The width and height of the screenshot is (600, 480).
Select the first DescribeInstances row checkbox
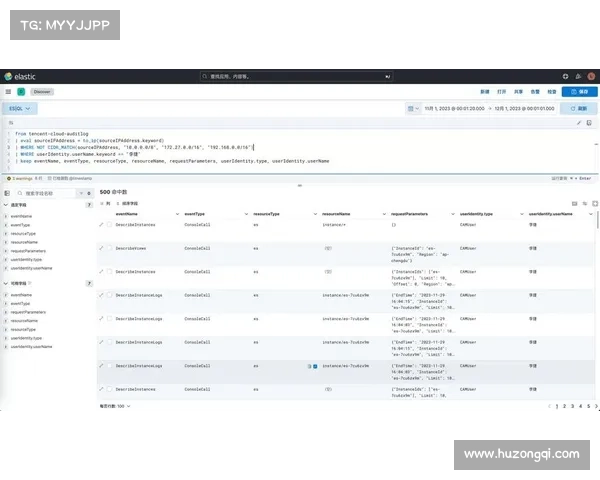(109, 224)
